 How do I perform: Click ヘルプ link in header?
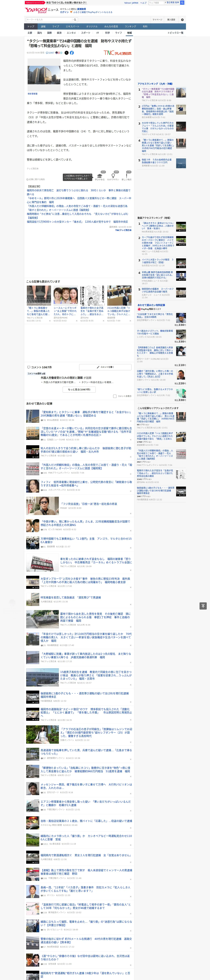click(x=143, y=3)
